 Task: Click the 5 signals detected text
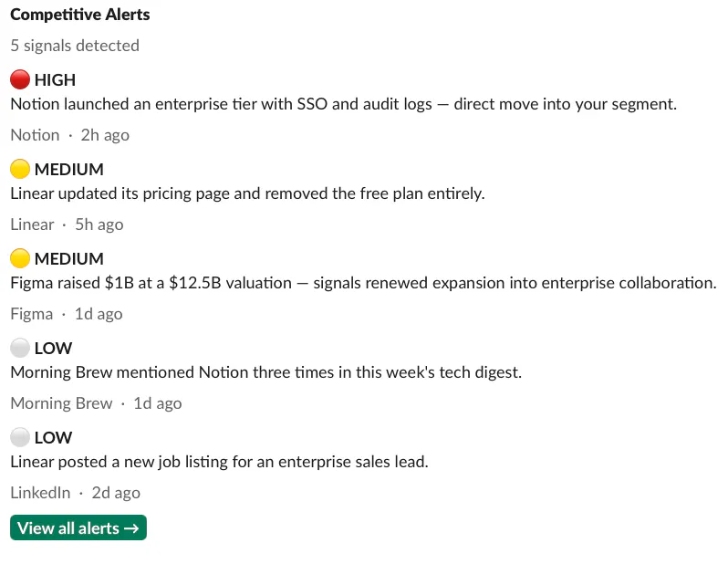coord(75,46)
